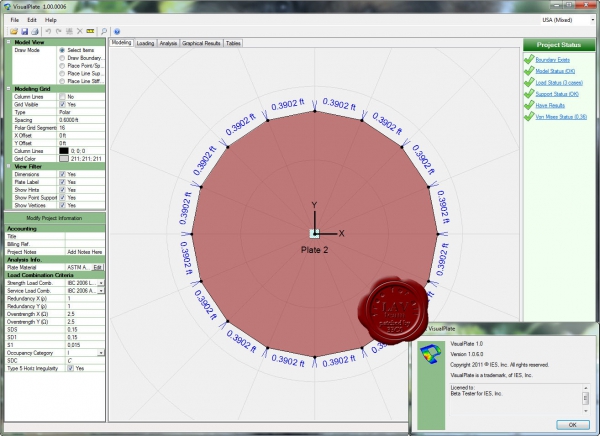Choose Place Line Support draw mode
The image size is (600, 436).
point(62,73)
